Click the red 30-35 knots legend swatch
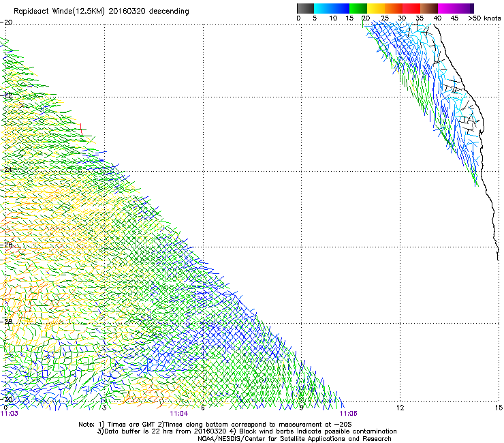 tap(411, 8)
